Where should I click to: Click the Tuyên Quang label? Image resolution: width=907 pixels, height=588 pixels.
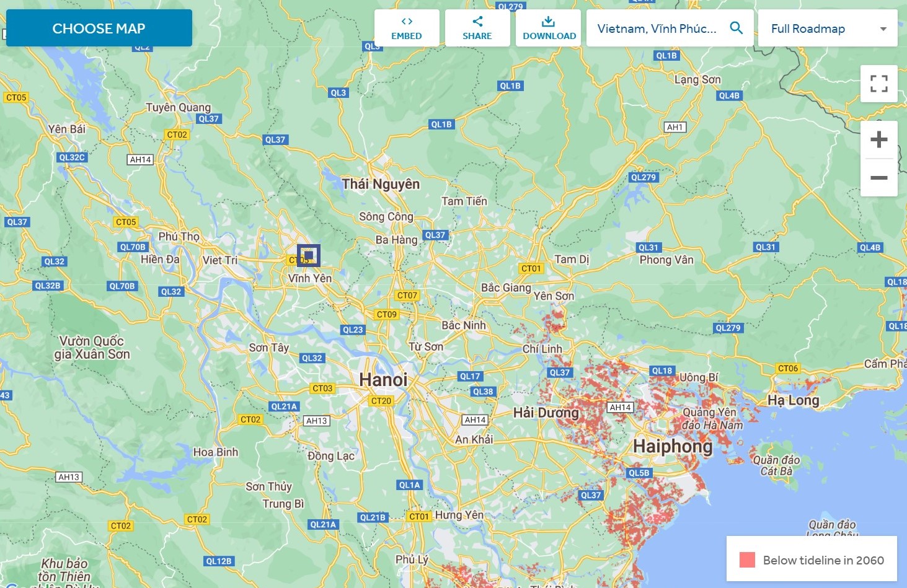(178, 107)
